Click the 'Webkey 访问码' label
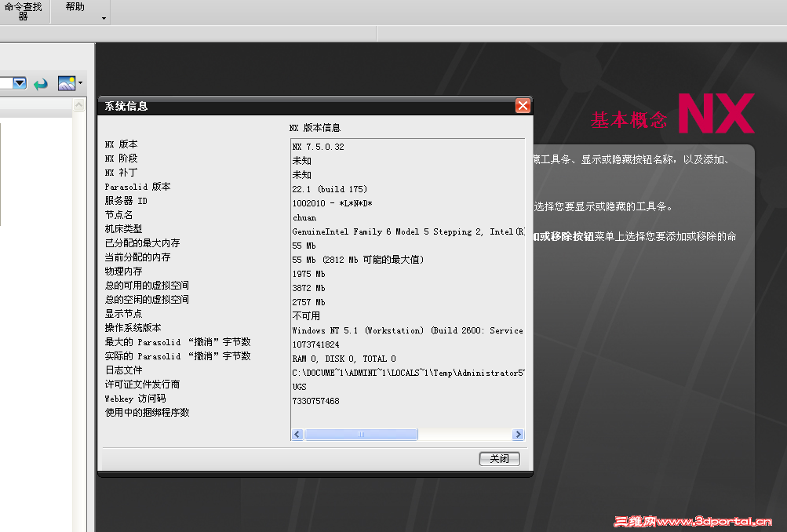Viewport: 787px width, 532px height. pyautogui.click(x=135, y=399)
